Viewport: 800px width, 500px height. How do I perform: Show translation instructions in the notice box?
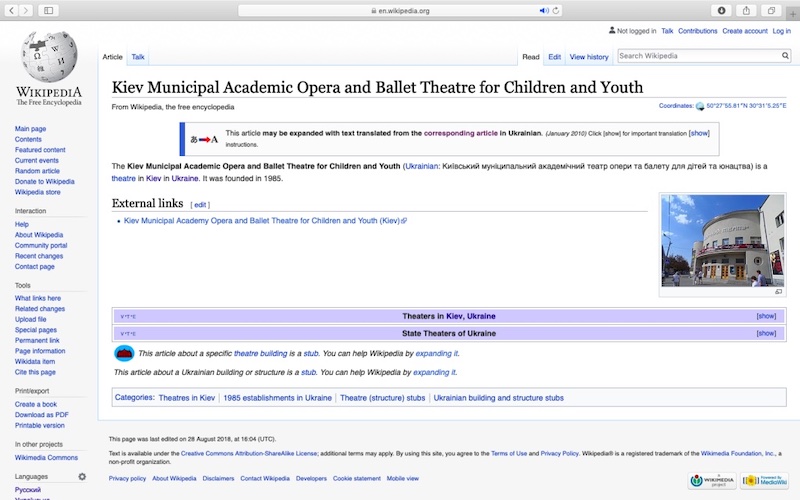(699, 133)
